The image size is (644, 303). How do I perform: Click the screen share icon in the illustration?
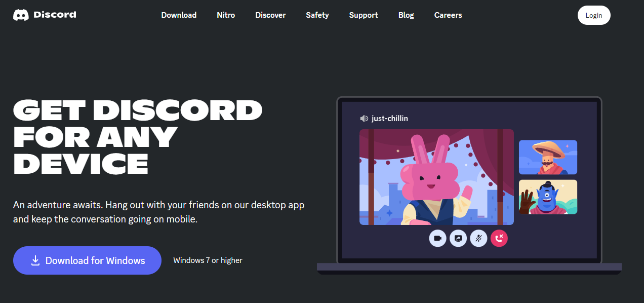(x=458, y=238)
